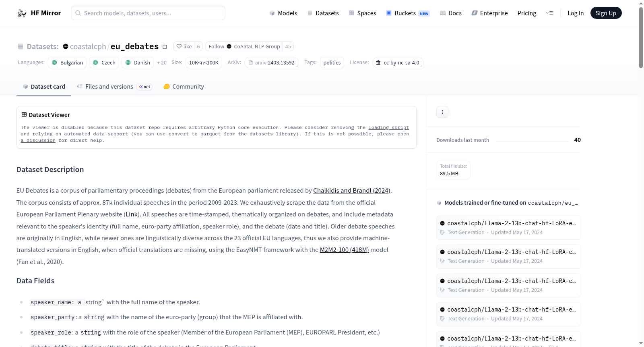
Task: Click the globe icon on Danish tag
Action: click(x=128, y=62)
